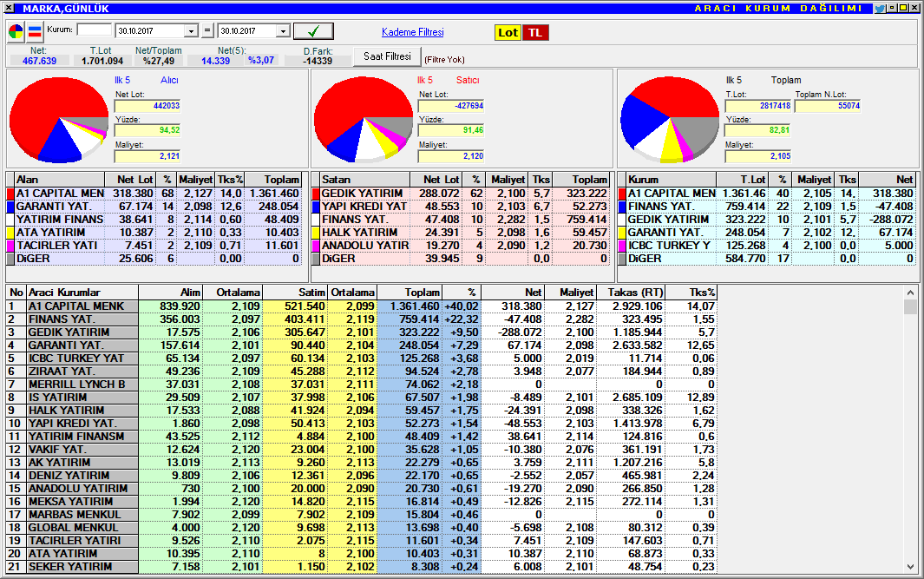The image size is (924, 579).
Task: Click red swatch beside GEDIK YATIRIM in Satan table
Action: pos(315,194)
